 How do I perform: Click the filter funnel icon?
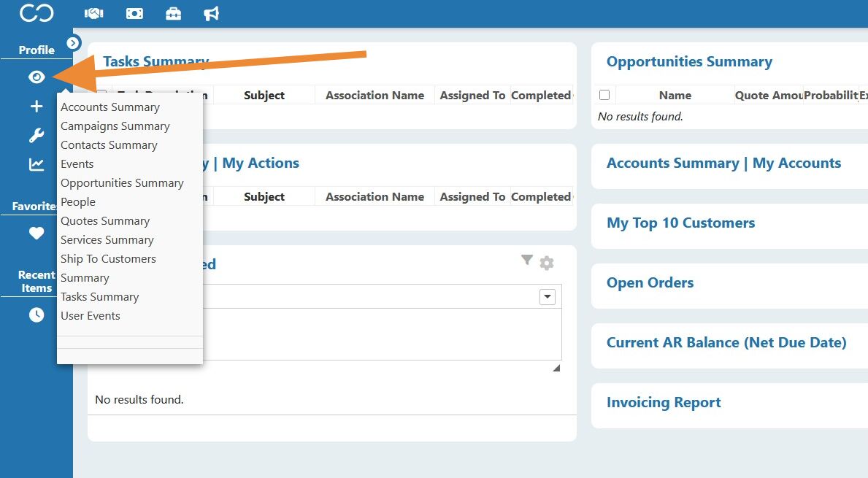527,260
